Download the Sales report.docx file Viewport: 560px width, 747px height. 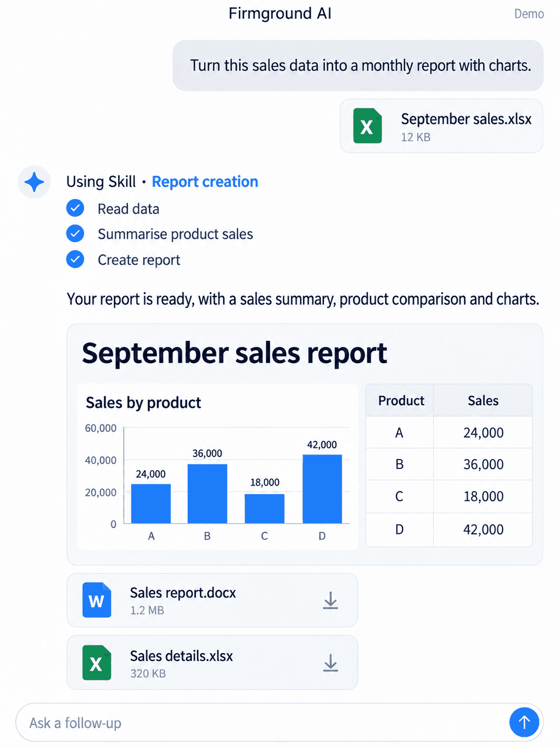click(x=331, y=600)
